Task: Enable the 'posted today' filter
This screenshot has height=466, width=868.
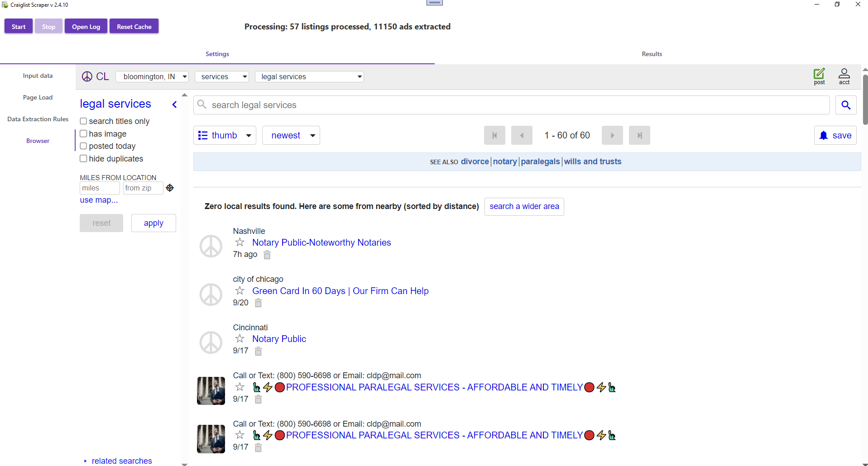Action: (83, 146)
